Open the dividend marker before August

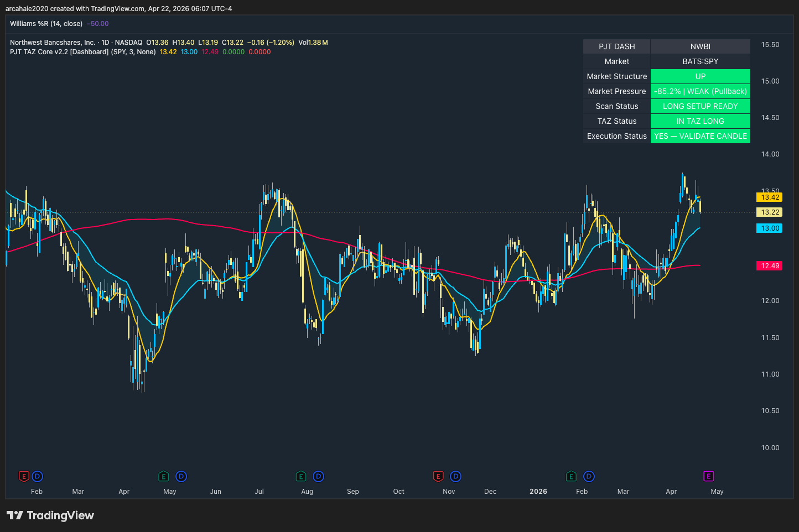coord(318,476)
